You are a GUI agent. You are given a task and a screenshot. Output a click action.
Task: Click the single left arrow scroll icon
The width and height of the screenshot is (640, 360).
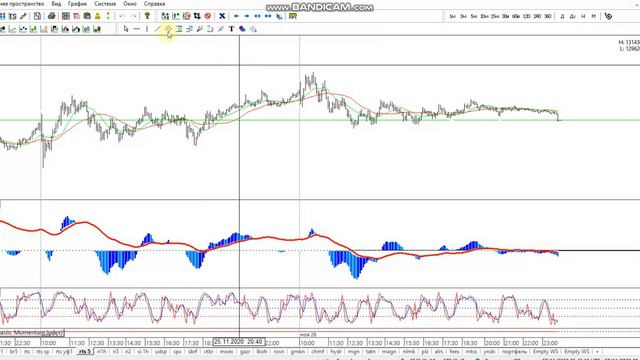coord(236,16)
